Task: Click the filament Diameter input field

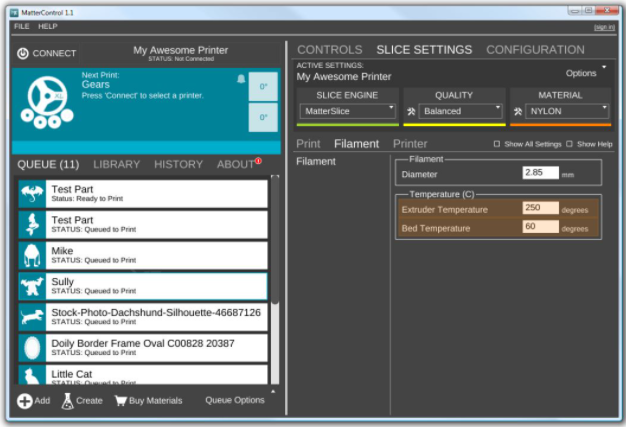Action: coord(541,173)
